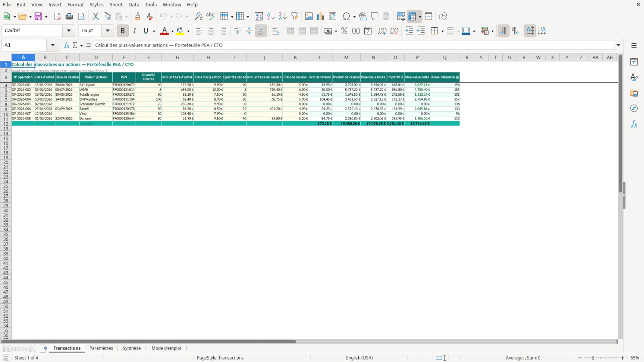Open the sidebar Properties deck

click(634, 62)
